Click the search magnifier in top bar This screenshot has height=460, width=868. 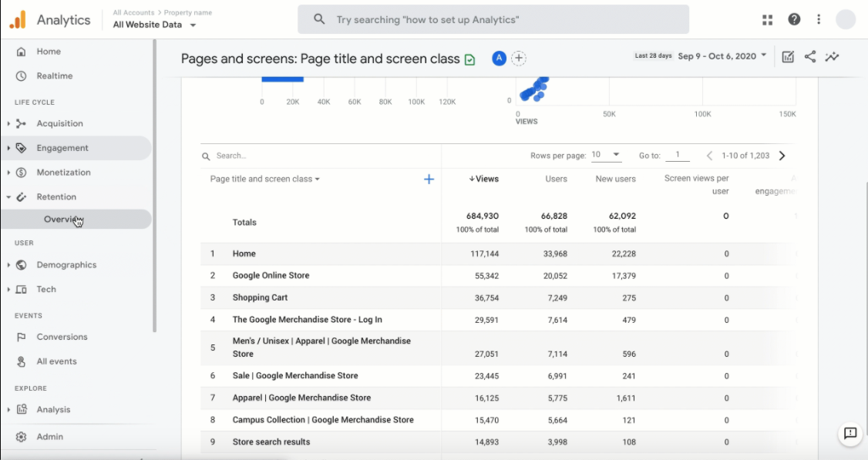click(319, 19)
